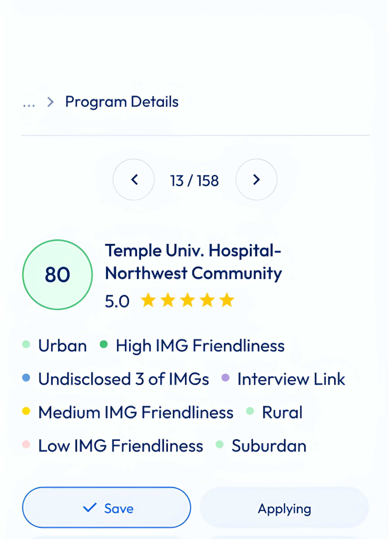Click the 13 / 158 page counter
392x539 pixels.
[195, 181]
